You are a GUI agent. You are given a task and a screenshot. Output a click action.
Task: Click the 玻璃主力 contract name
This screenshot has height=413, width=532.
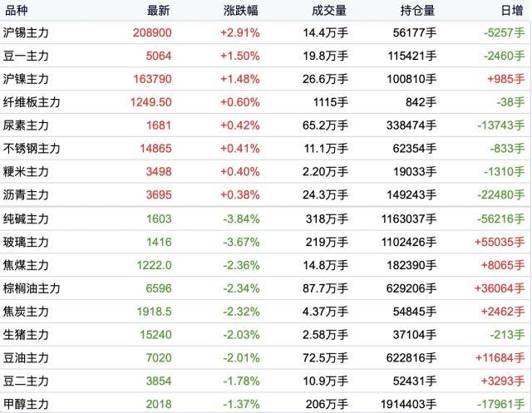point(27,242)
